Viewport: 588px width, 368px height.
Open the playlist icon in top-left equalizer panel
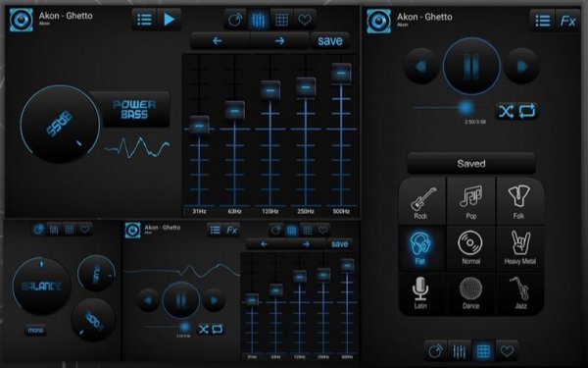(x=144, y=20)
